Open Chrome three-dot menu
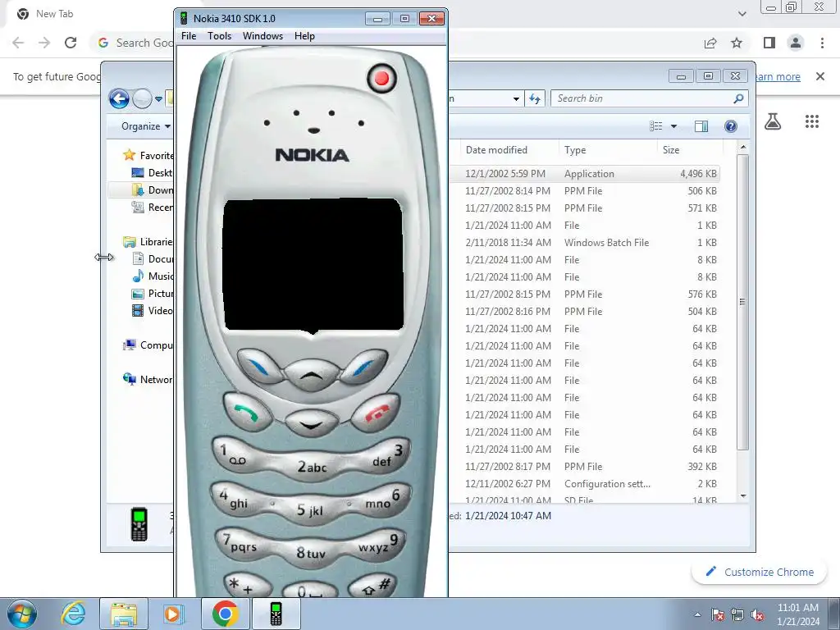840x630 pixels. [822, 43]
